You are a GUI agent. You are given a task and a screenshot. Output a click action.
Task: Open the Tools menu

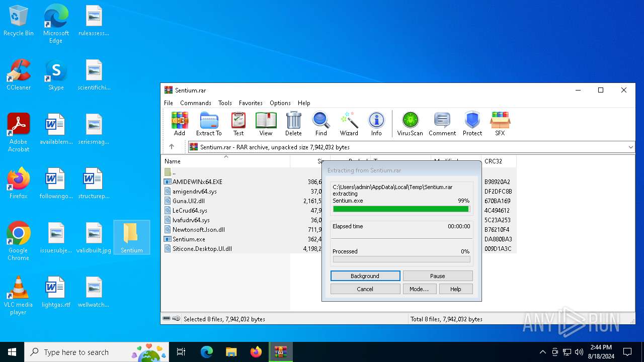(225, 103)
